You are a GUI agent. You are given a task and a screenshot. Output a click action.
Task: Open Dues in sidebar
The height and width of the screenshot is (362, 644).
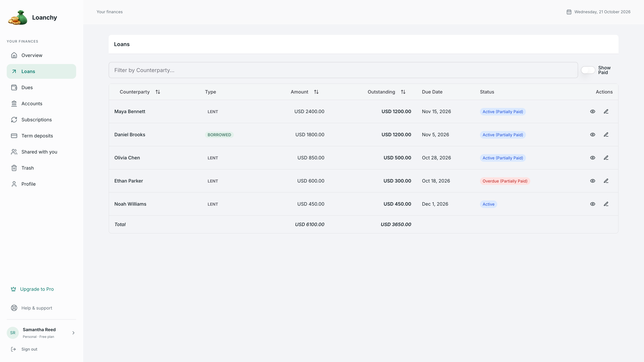point(41,87)
